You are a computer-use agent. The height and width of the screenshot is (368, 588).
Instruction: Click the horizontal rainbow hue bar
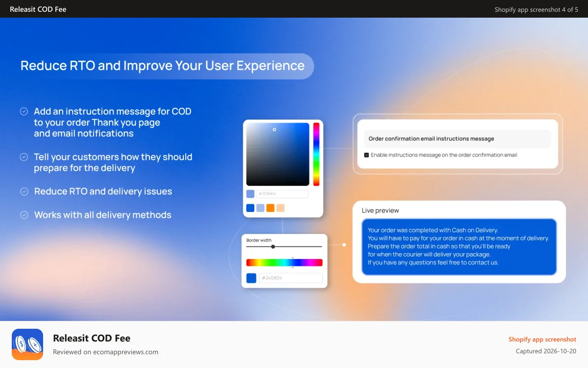[x=284, y=263]
